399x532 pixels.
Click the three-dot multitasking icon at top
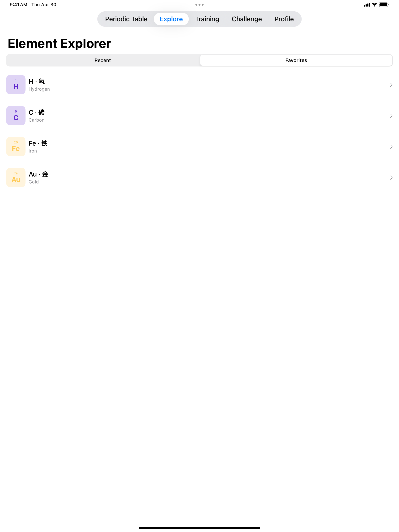pyautogui.click(x=199, y=5)
